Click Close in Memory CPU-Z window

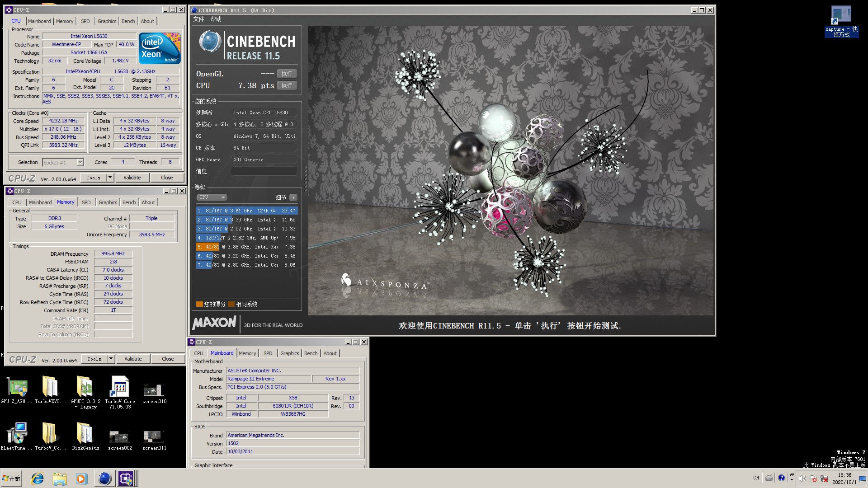pyautogui.click(x=168, y=359)
